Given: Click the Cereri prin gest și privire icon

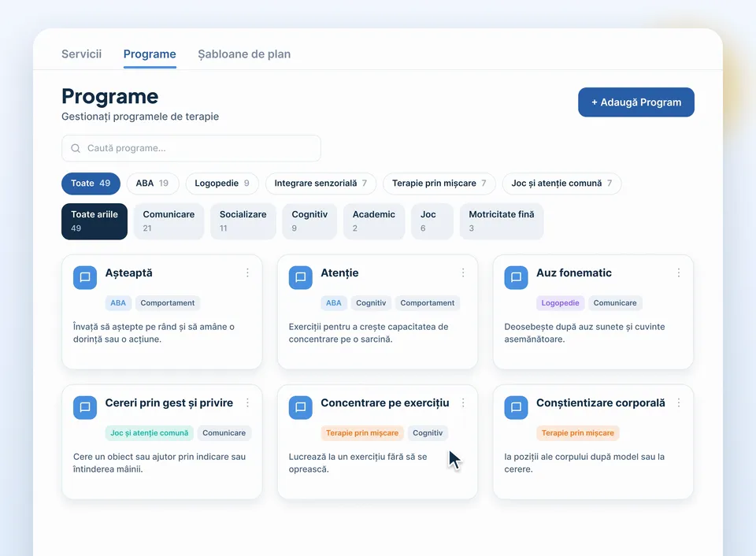Looking at the screenshot, I should point(85,407).
